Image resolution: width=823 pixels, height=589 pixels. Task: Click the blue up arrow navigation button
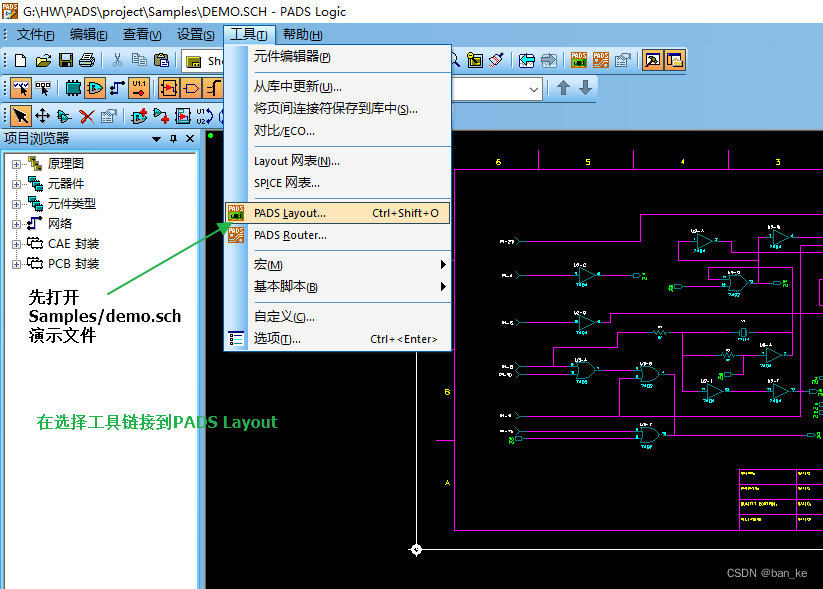click(x=562, y=88)
